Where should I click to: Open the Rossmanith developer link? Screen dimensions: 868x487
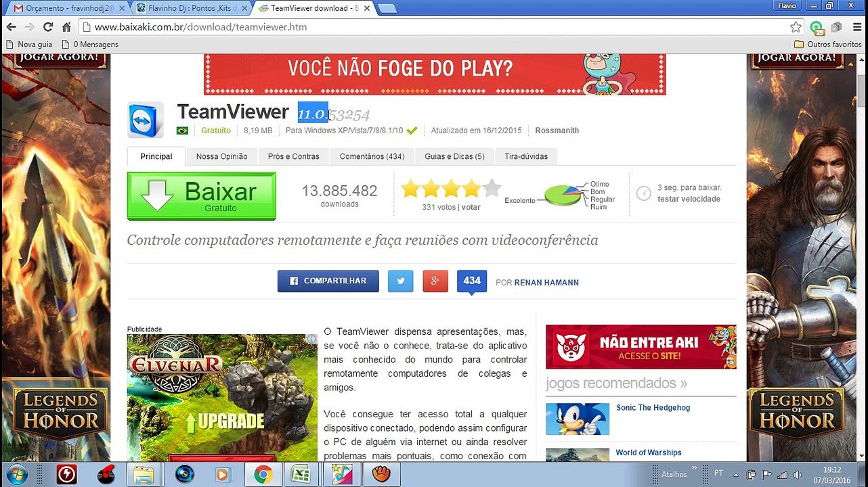(557, 131)
